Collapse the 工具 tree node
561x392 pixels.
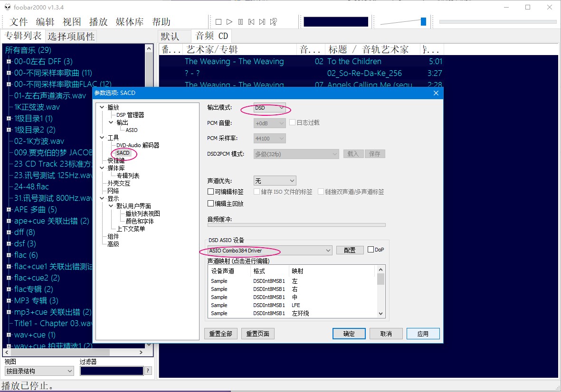(x=102, y=138)
